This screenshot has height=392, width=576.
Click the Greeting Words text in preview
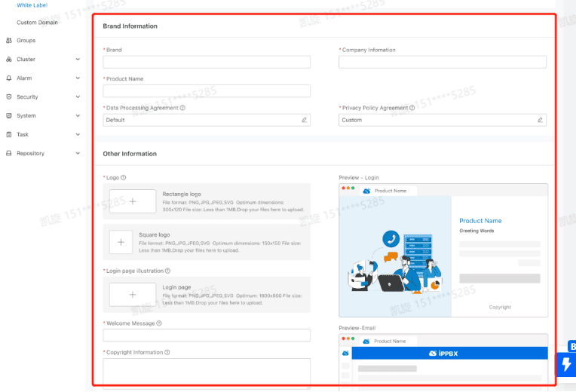point(476,231)
